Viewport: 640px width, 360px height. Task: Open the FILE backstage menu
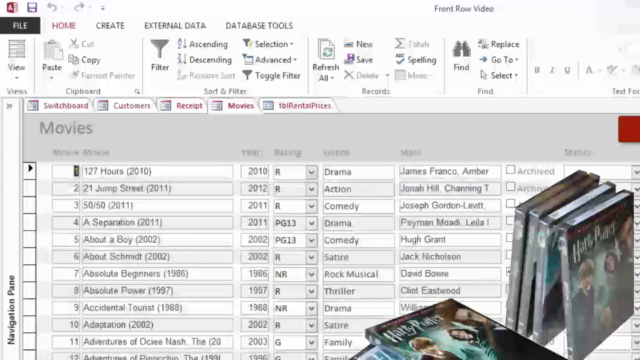[20, 26]
